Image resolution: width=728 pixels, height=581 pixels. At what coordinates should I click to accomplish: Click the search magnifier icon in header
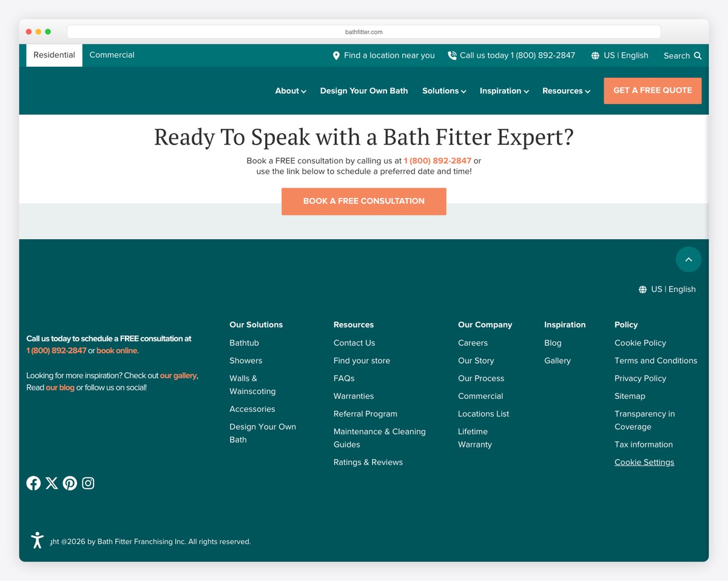[x=698, y=55]
